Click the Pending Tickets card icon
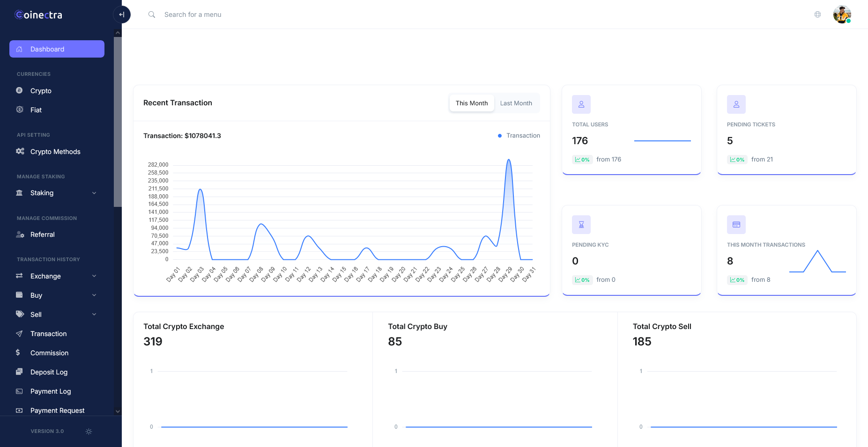Screen dimensions: 868x447 pyautogui.click(x=736, y=104)
